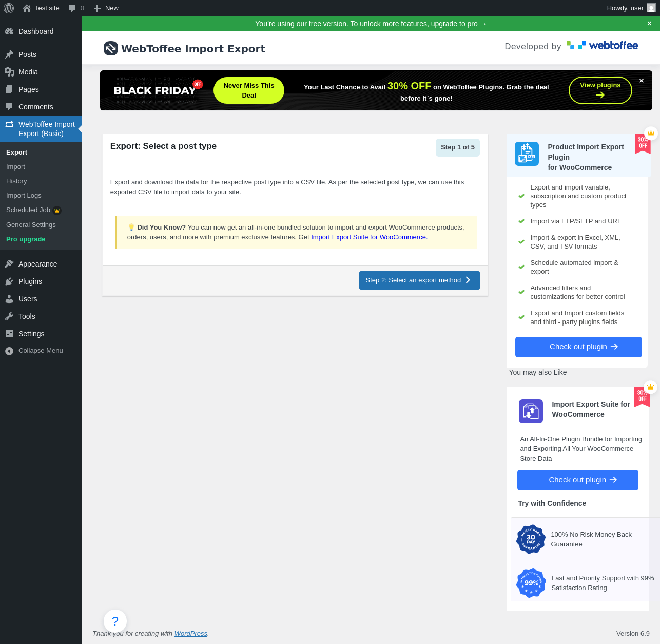Click the Import via FTP/SFTP and URL feature
The image size is (660, 644).
point(576,221)
